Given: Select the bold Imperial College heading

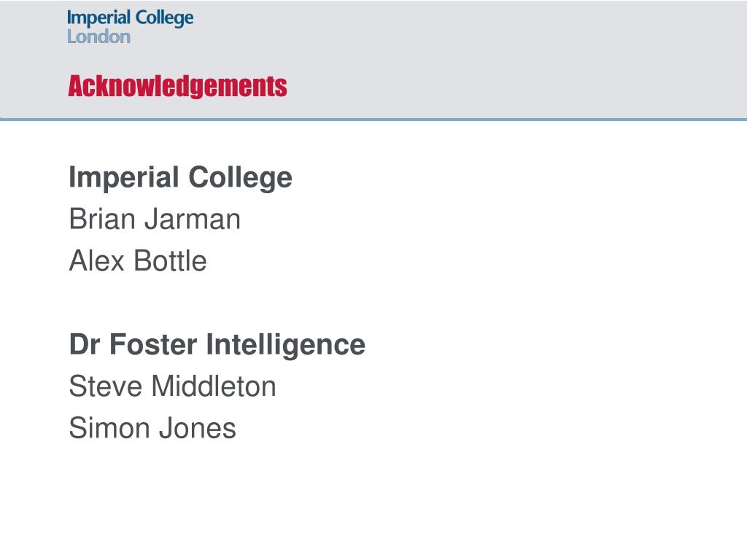Looking at the screenshot, I should pos(181,178).
